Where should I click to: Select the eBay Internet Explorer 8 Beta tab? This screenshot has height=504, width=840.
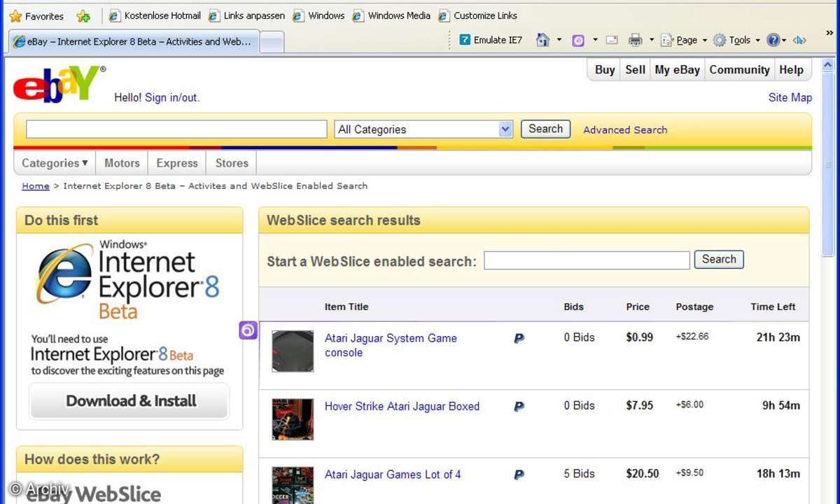133,41
